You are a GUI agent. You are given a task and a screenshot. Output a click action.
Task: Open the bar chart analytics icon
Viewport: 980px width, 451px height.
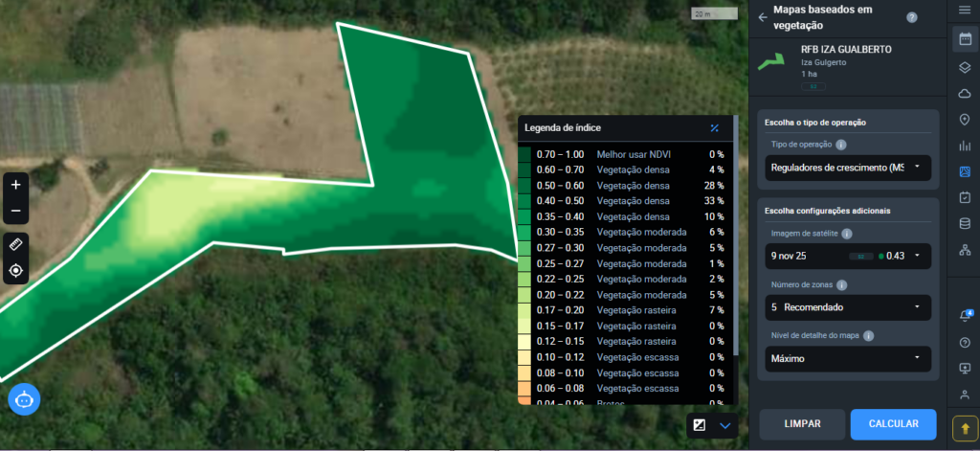(964, 146)
